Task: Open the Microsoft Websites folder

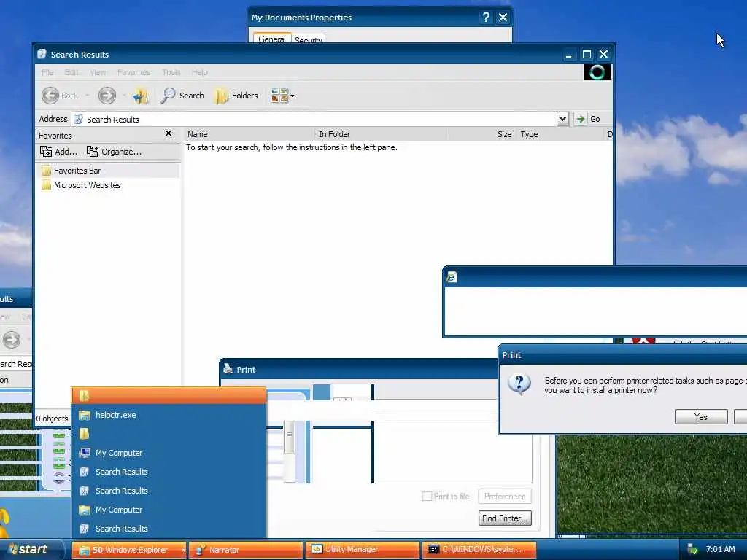Action: coord(81,185)
